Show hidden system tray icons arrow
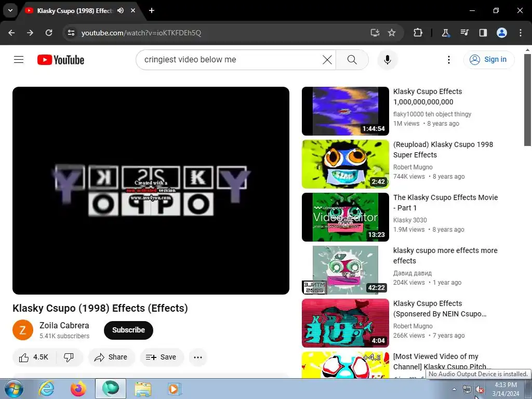Viewport: 532px width, 399px height. tap(454, 389)
